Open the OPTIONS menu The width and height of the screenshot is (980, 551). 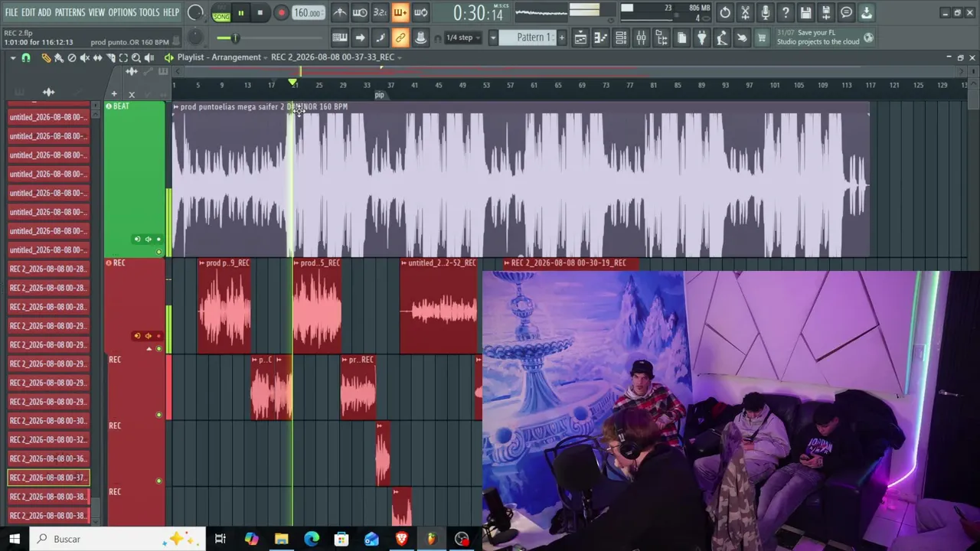tap(122, 12)
